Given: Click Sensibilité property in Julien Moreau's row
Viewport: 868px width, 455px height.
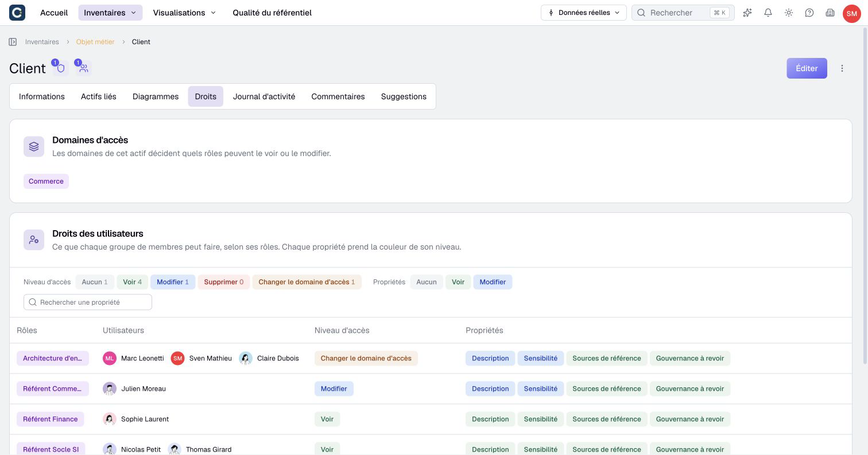Looking at the screenshot, I should click(x=541, y=388).
